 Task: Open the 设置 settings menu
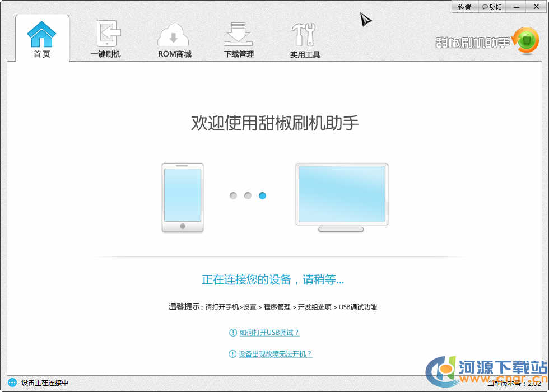tap(464, 7)
